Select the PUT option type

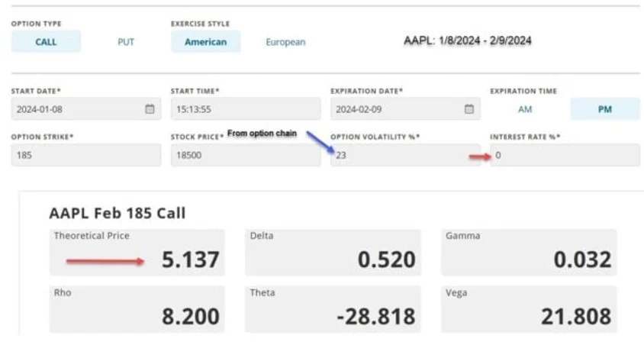tap(126, 41)
